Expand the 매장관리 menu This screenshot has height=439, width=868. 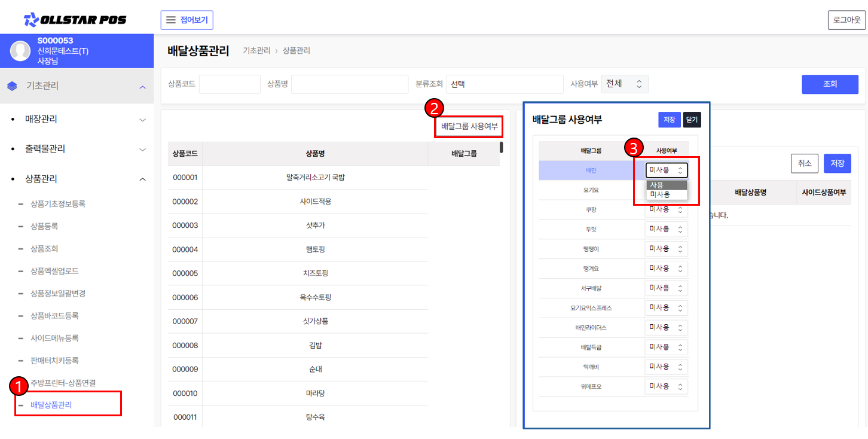pyautogui.click(x=142, y=120)
